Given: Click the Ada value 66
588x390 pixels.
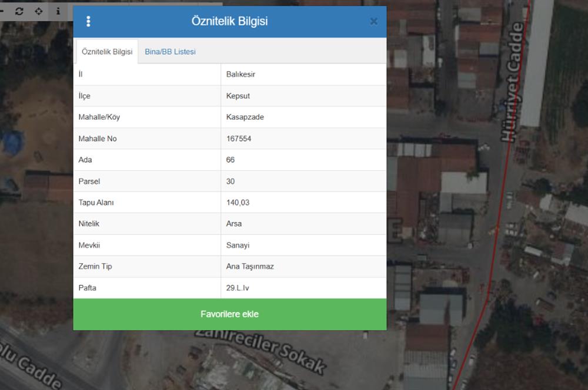Looking at the screenshot, I should pyautogui.click(x=230, y=160).
